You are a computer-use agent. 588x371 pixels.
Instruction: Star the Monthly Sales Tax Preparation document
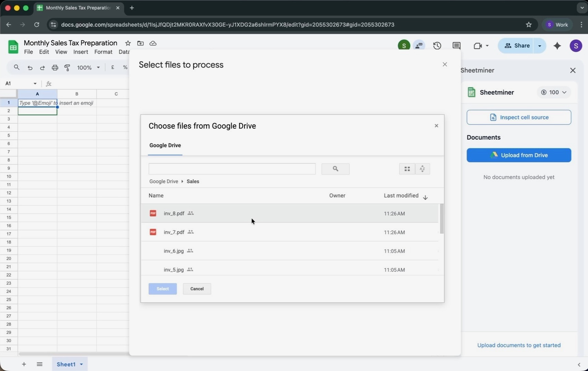(x=128, y=43)
